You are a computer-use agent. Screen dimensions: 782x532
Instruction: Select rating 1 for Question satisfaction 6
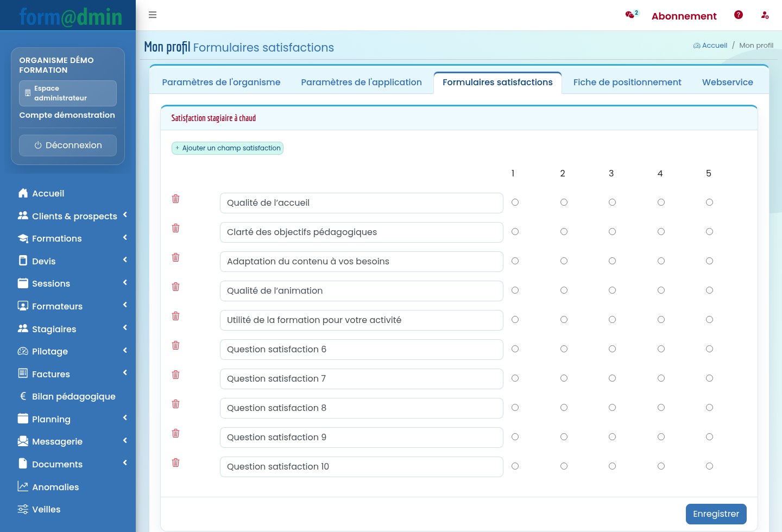pos(515,349)
